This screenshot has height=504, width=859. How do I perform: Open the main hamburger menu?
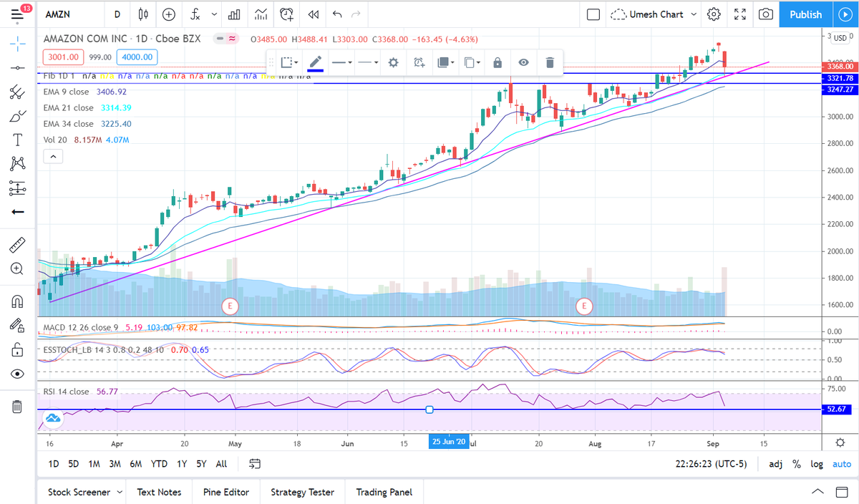pyautogui.click(x=17, y=14)
